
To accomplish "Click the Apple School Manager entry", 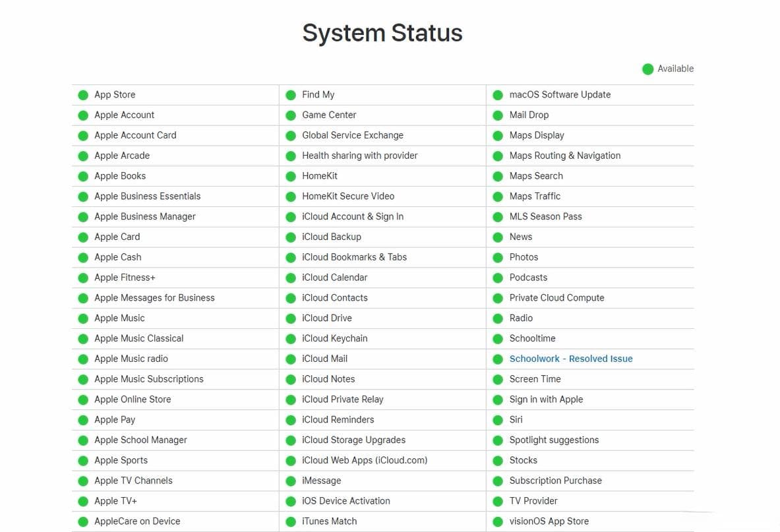I will pyautogui.click(x=141, y=440).
